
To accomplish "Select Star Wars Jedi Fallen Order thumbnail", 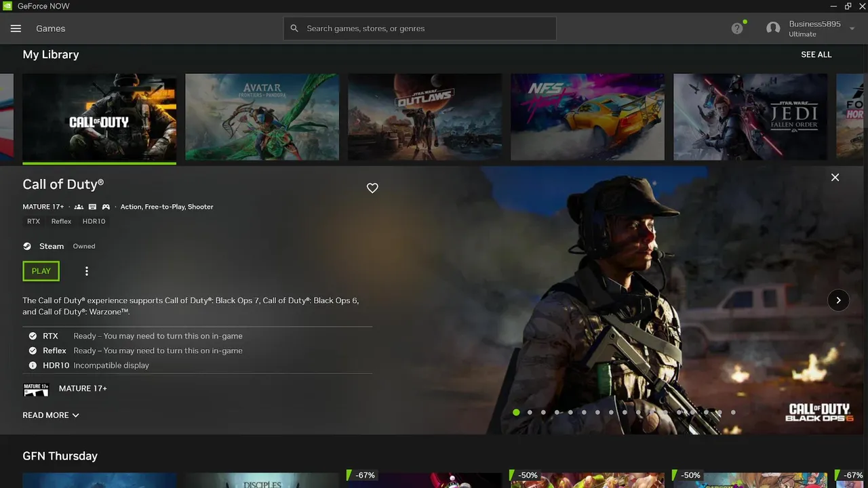I will (x=750, y=117).
